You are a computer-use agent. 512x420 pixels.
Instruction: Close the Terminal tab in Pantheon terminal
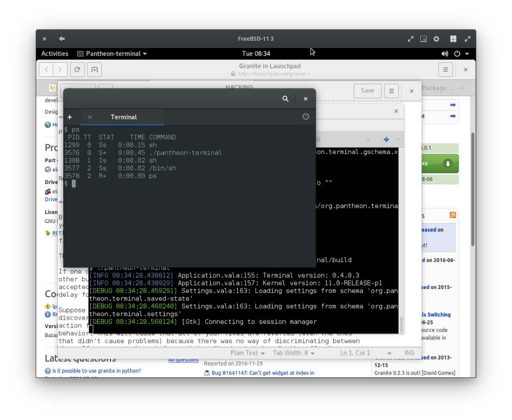pyautogui.click(x=90, y=117)
